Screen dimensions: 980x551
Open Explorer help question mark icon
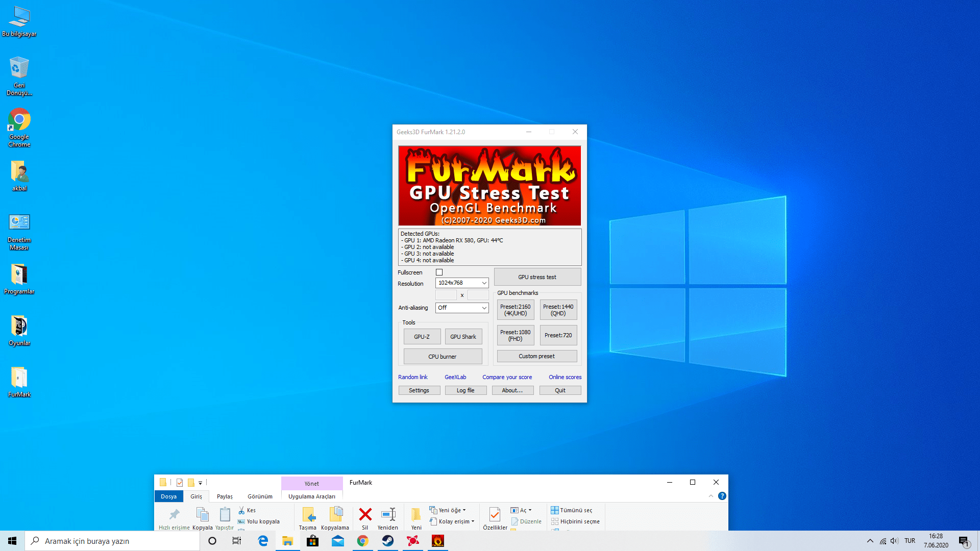pyautogui.click(x=722, y=496)
